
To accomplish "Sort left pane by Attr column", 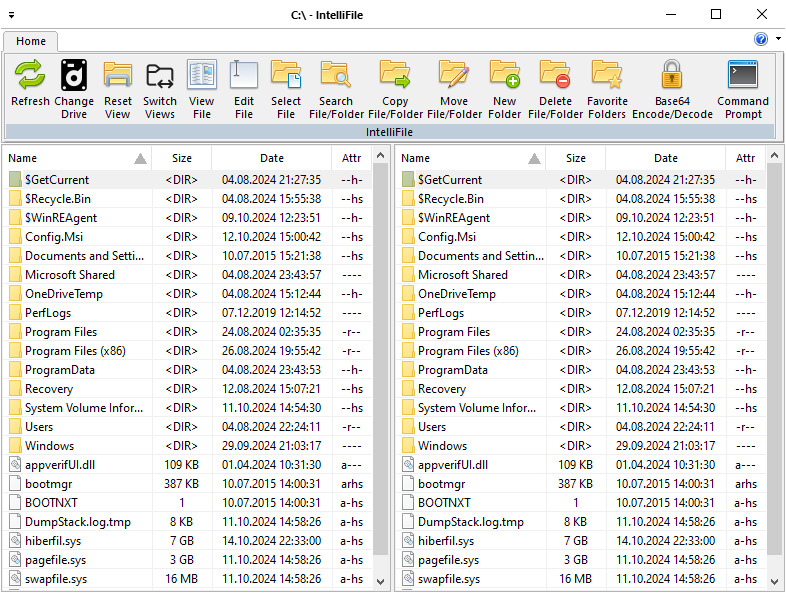I will pos(351,158).
